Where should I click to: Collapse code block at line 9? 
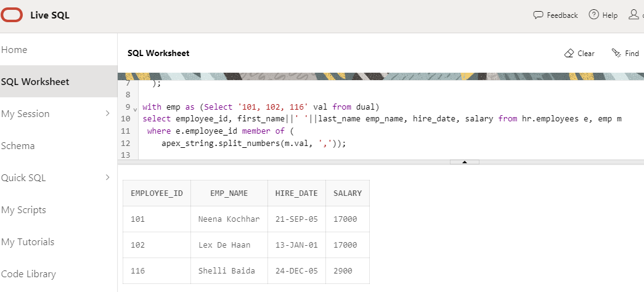click(x=136, y=107)
